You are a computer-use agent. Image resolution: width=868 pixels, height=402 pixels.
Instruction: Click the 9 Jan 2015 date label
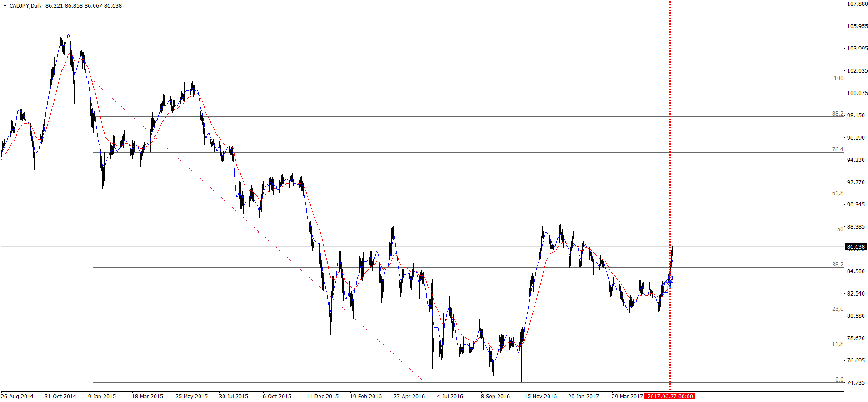102,397
